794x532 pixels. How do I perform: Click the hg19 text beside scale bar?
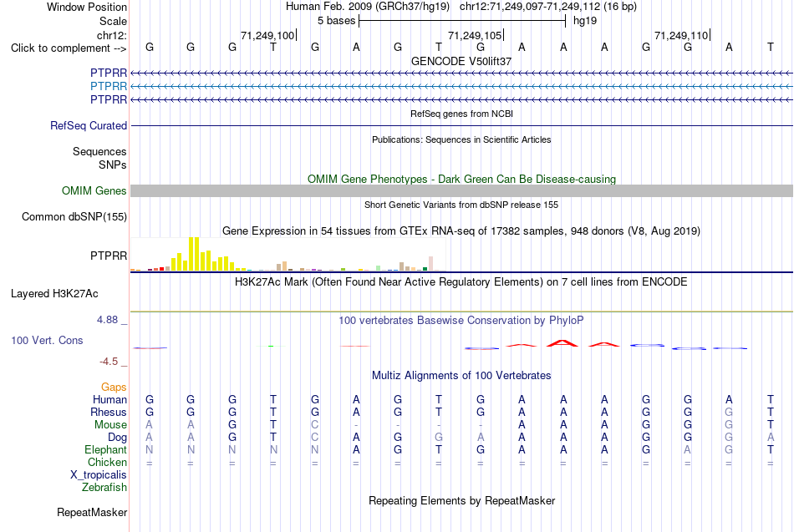(585, 21)
